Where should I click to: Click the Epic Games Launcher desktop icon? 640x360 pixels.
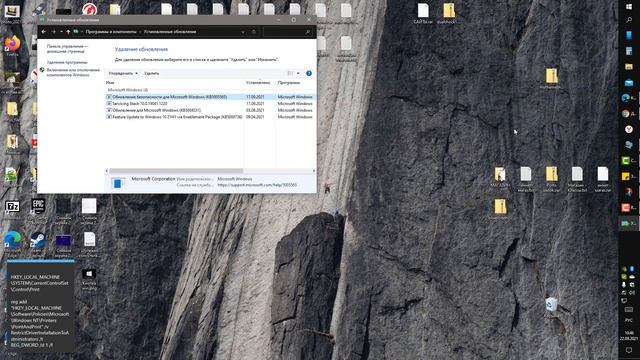(38, 207)
